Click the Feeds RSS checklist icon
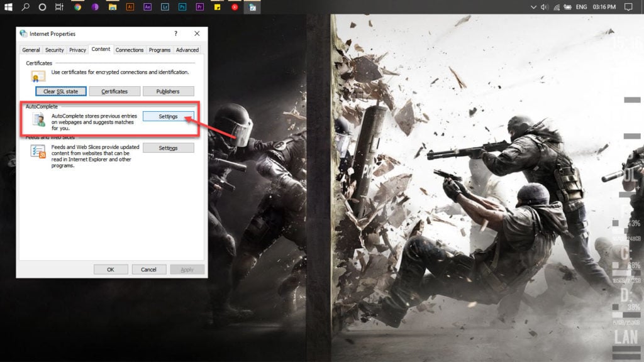This screenshot has height=362, width=644. coord(38,151)
